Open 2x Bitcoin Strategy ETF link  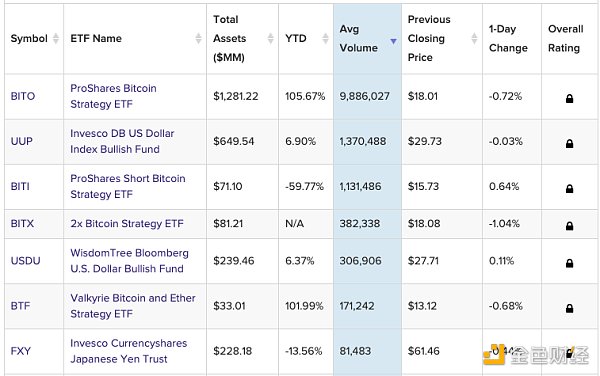click(x=127, y=223)
